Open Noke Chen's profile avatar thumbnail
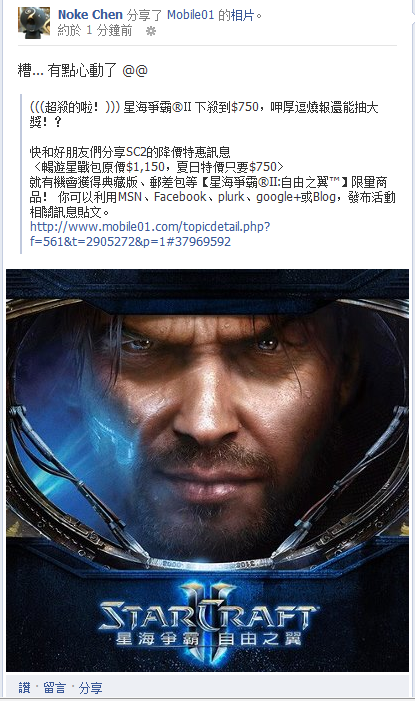Image resolution: width=415 pixels, height=701 pixels. (x=34, y=22)
